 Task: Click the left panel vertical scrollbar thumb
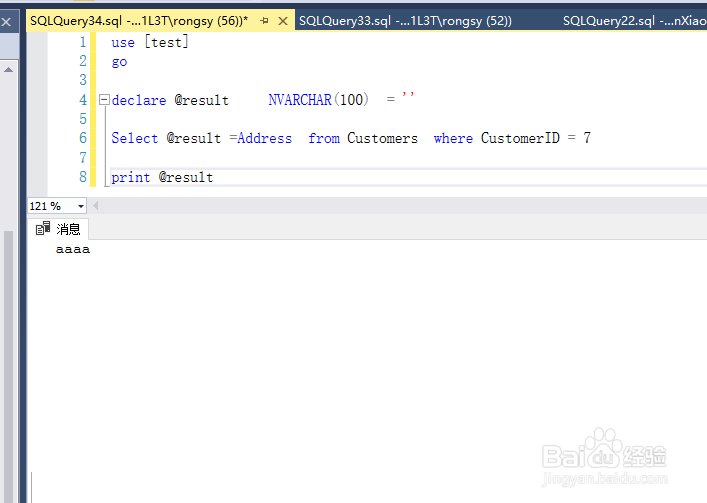(x=8, y=365)
